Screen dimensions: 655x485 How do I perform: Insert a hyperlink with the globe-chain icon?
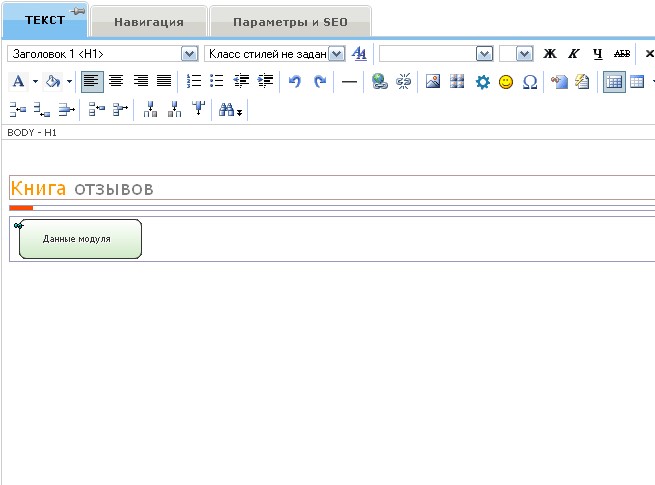[379, 82]
